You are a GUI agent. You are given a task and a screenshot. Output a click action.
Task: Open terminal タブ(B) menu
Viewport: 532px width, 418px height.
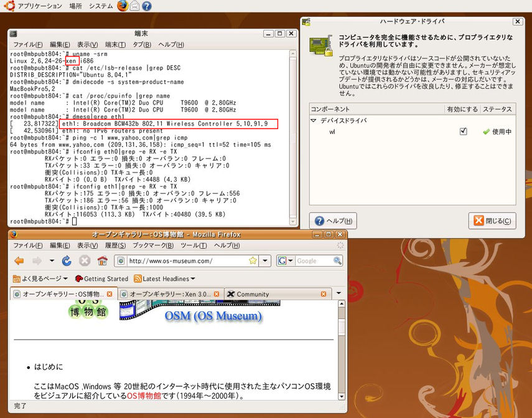pos(142,44)
